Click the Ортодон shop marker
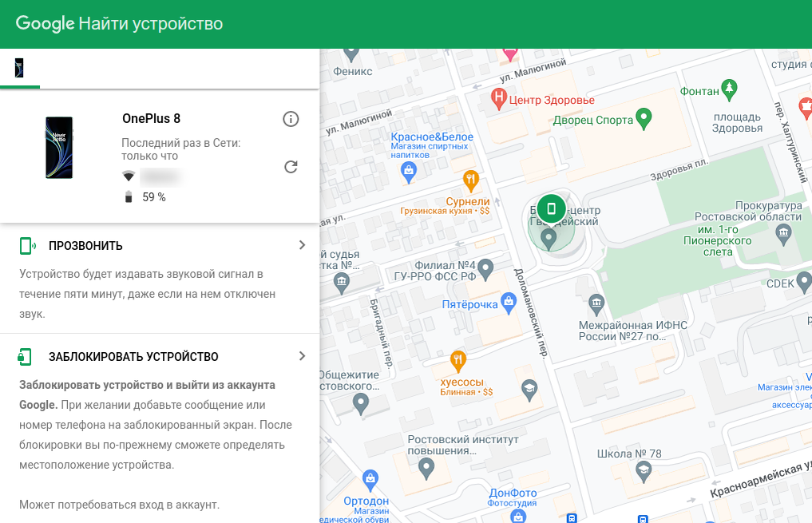 pos(370,480)
